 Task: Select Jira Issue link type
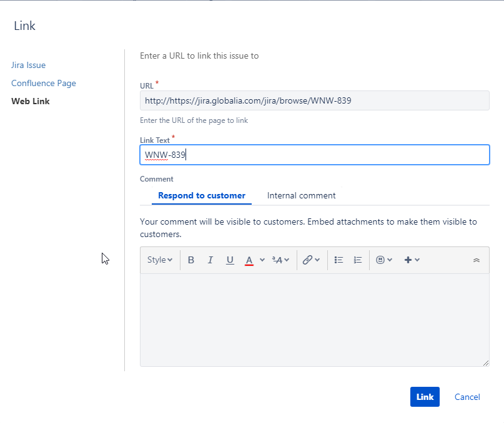click(x=28, y=66)
